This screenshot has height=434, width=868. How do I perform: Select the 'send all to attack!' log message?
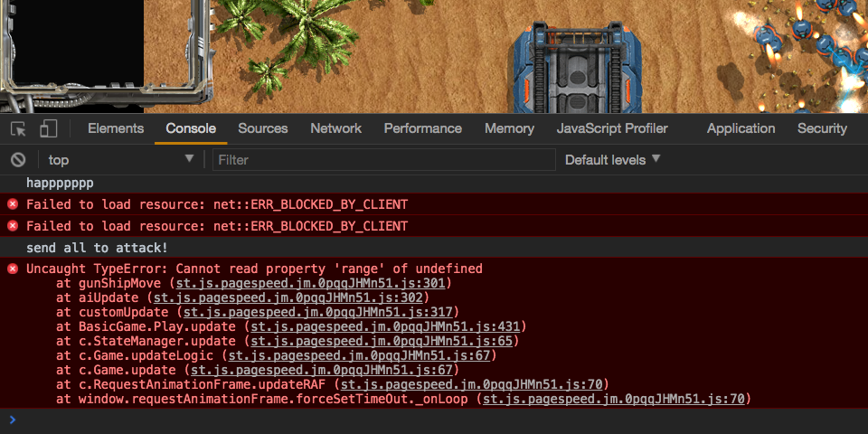[x=97, y=248]
